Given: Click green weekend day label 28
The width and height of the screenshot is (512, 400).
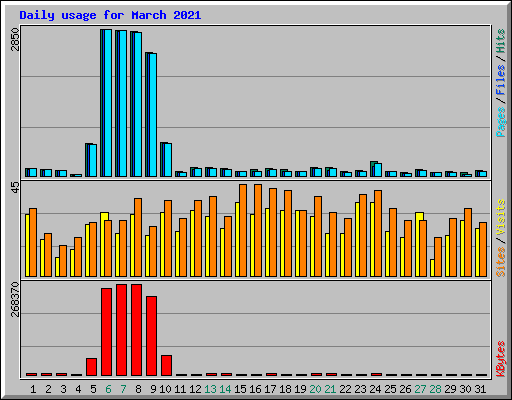Looking at the screenshot, I should pyautogui.click(x=435, y=389).
